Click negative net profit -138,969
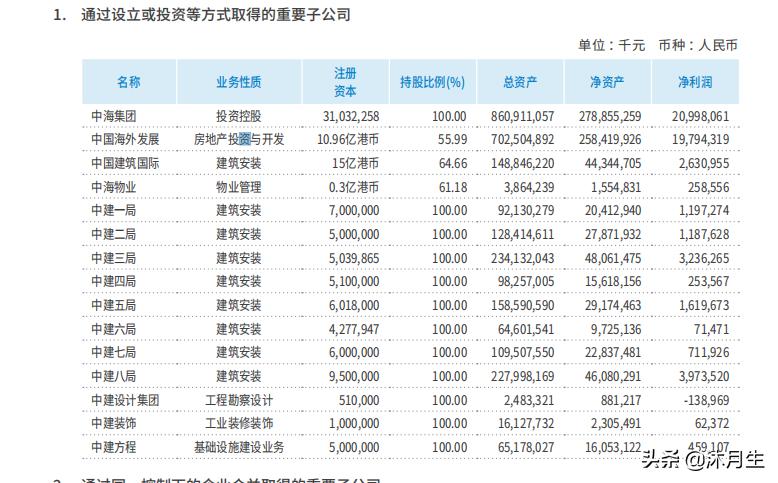This screenshot has width=778, height=483. click(x=707, y=400)
